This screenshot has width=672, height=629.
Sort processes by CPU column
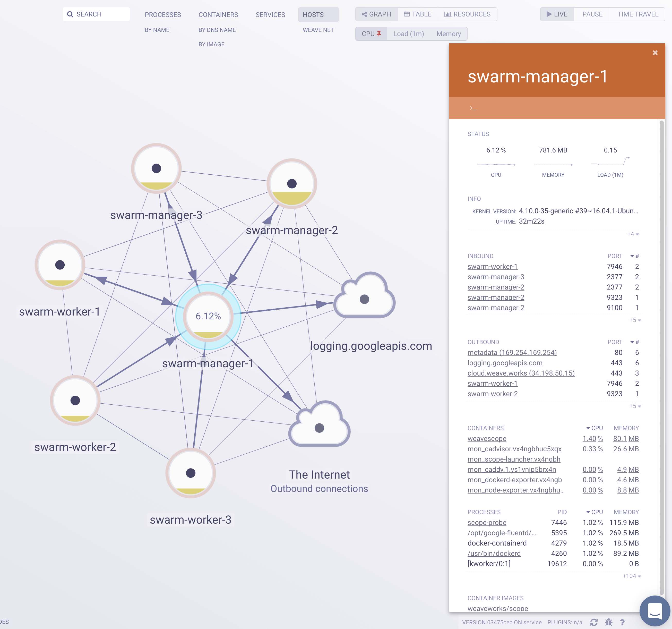click(594, 512)
